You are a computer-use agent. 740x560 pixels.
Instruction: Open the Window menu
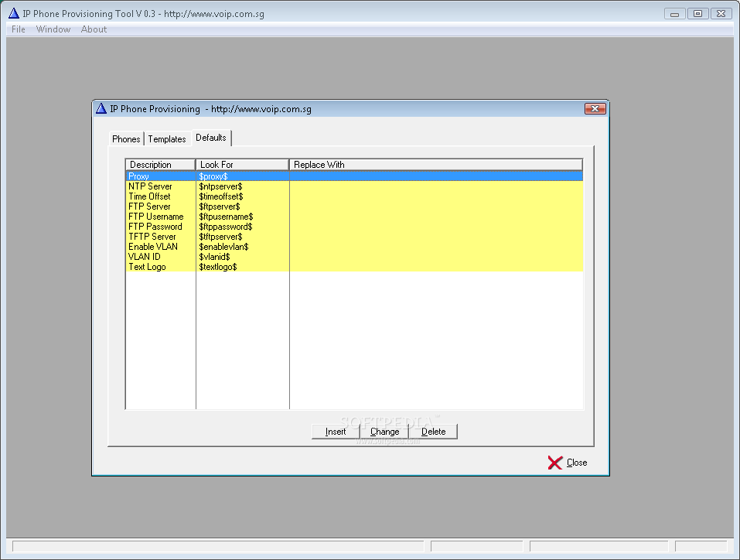coord(53,29)
